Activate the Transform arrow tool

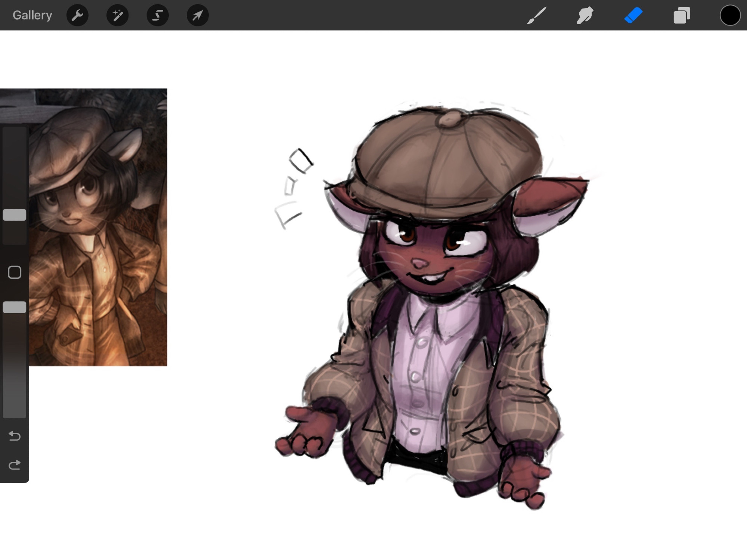point(198,15)
